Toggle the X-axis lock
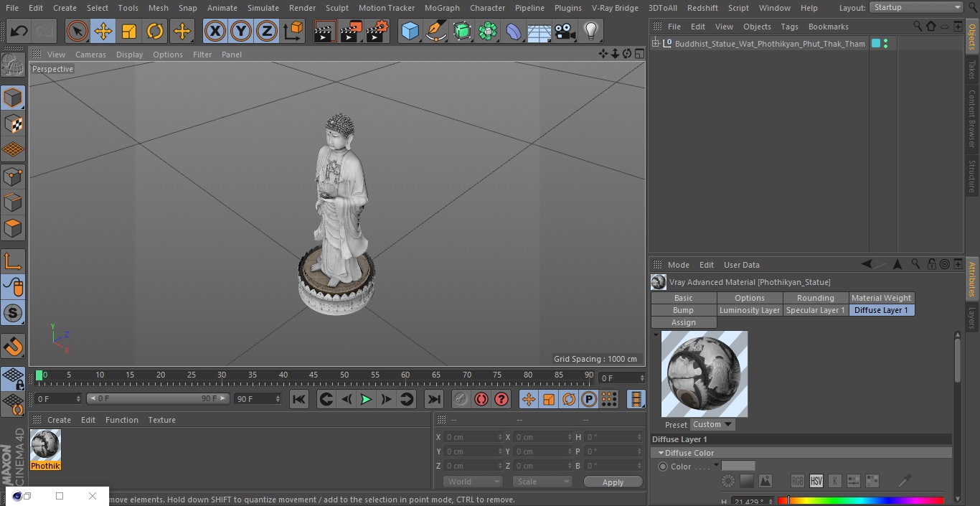Viewport: 980px width, 506px height. (215, 31)
